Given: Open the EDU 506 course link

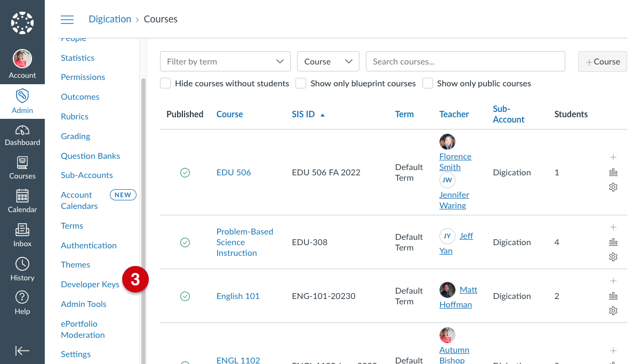Looking at the screenshot, I should (234, 172).
